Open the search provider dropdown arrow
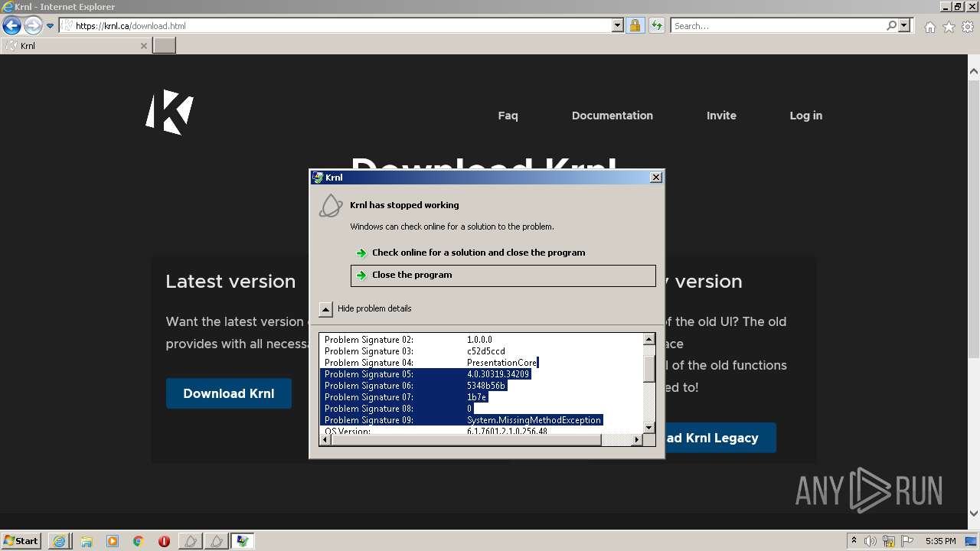The height and width of the screenshot is (551, 980). [x=904, y=26]
